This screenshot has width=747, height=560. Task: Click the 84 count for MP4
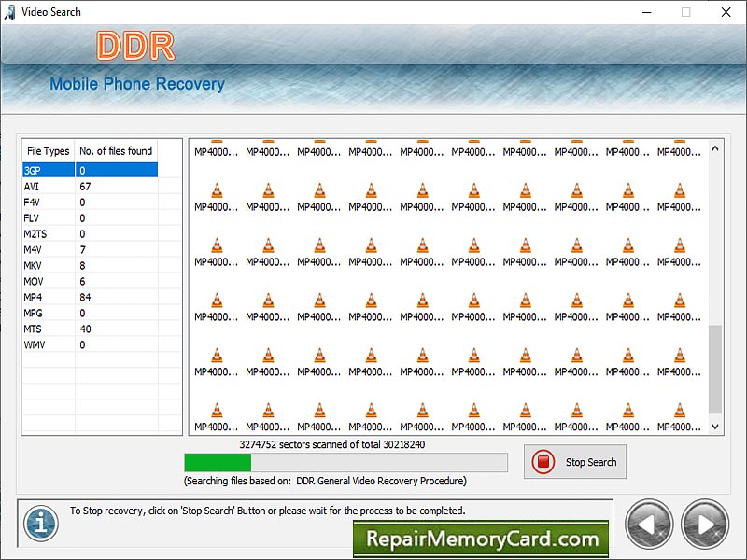click(x=85, y=297)
